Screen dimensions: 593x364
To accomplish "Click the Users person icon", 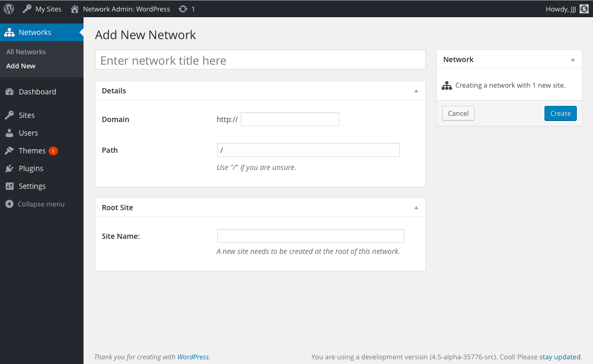I will click(9, 133).
